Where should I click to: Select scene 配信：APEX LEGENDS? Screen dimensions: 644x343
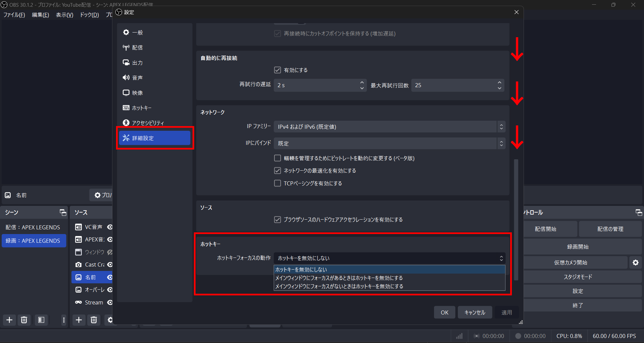point(34,227)
